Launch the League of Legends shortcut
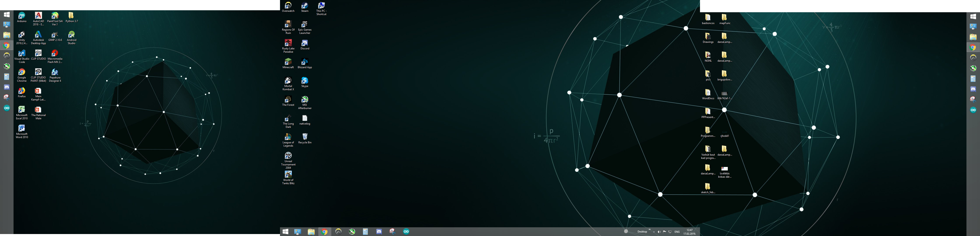Screen dimensions: 980x236 click(x=288, y=140)
